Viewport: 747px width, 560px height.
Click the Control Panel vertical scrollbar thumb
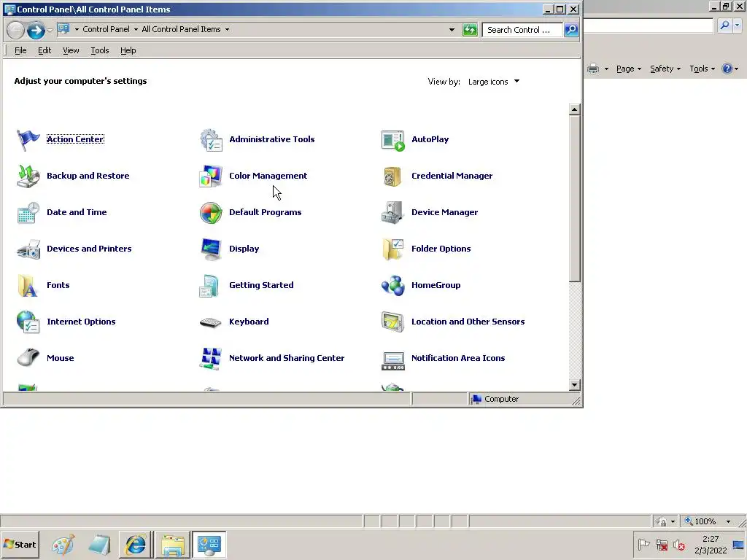pyautogui.click(x=575, y=198)
